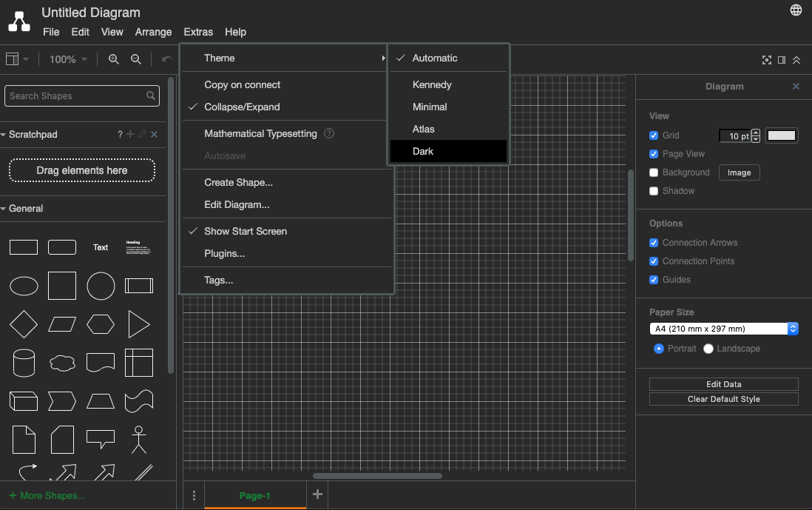Click the horizontal canvas scrollbar
This screenshot has width=812, height=510.
coord(377,476)
